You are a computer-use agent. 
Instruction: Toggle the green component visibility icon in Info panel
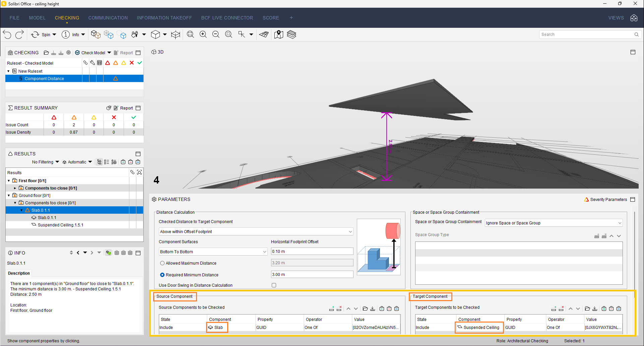(x=108, y=253)
